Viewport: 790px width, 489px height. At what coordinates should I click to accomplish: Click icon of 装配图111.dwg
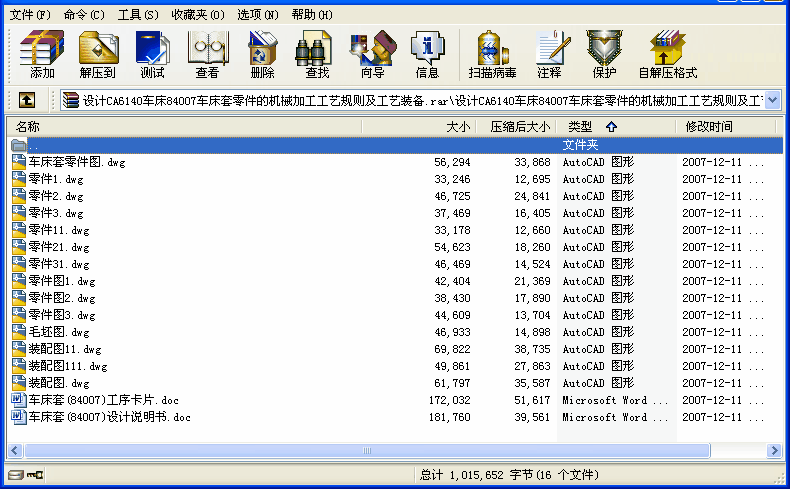19,366
